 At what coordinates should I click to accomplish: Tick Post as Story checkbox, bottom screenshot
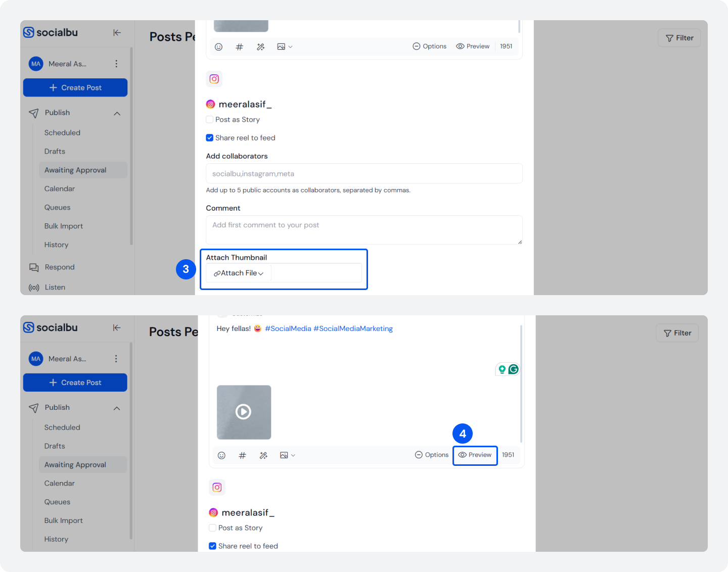coord(212,528)
